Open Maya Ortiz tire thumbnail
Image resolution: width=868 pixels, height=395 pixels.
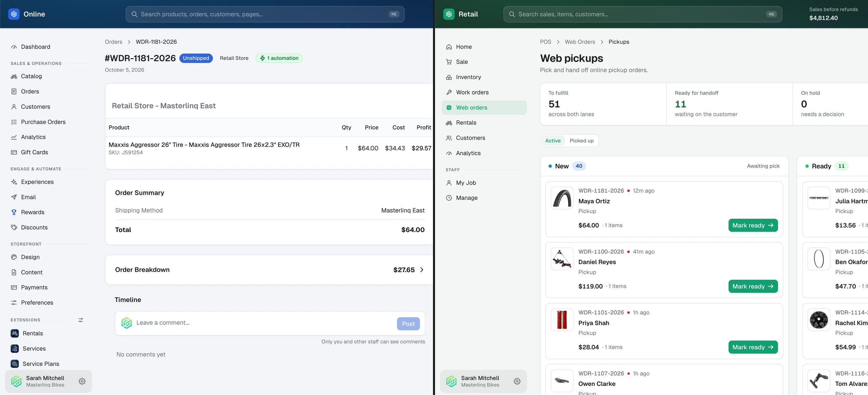pyautogui.click(x=562, y=198)
